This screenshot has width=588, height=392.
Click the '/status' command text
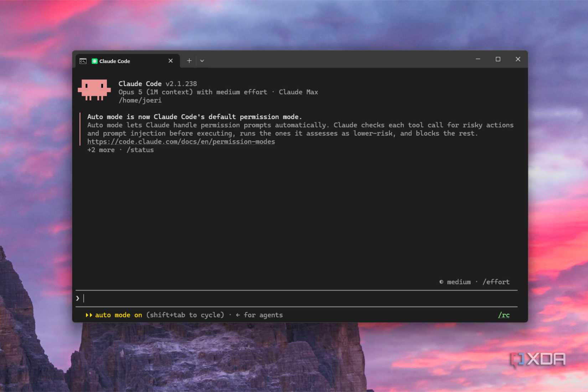point(140,150)
